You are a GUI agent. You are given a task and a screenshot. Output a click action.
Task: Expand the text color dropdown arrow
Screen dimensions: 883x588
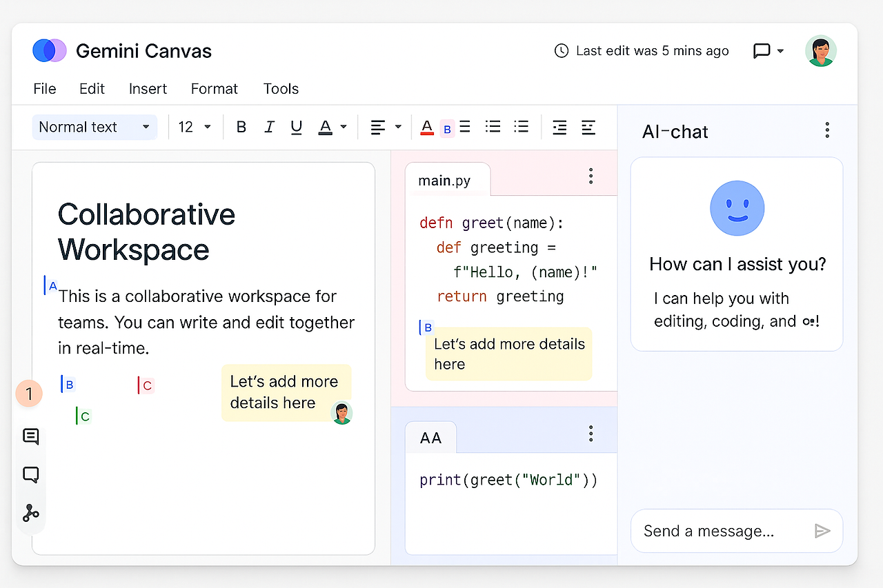click(343, 127)
